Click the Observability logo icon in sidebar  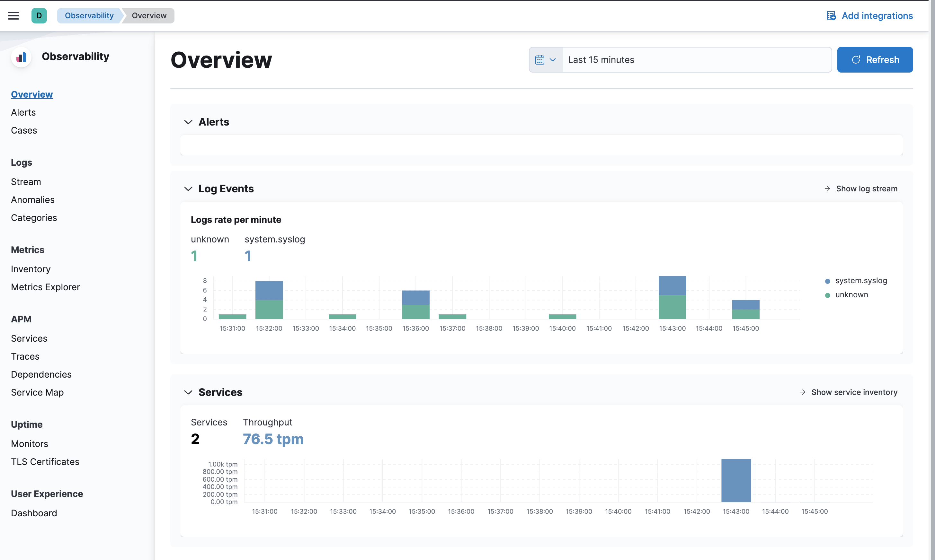(22, 57)
